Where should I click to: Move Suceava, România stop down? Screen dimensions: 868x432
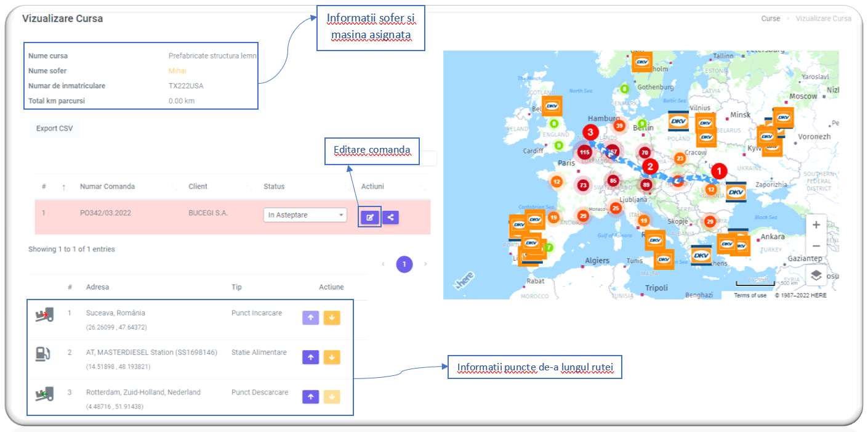point(331,318)
